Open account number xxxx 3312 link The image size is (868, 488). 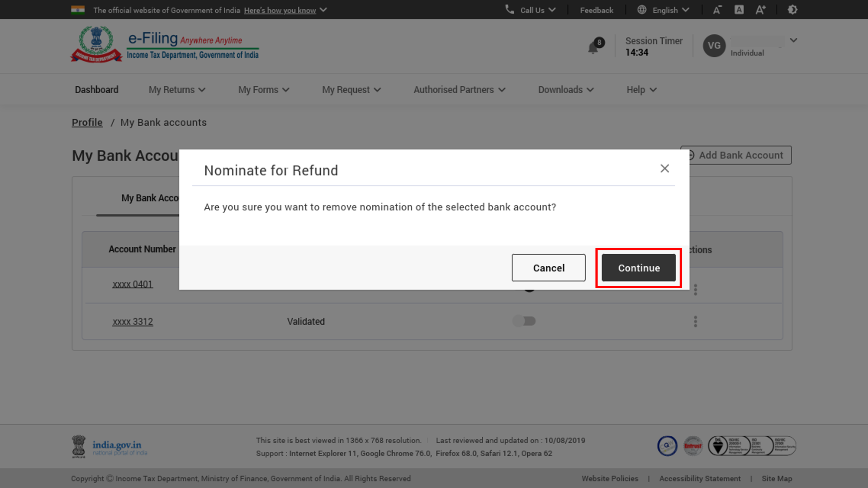[132, 321]
